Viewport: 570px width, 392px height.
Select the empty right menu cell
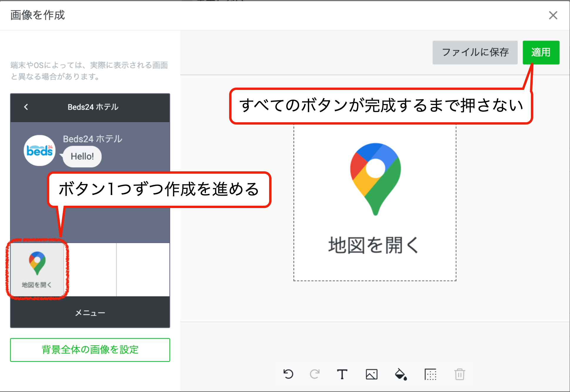[x=143, y=269]
